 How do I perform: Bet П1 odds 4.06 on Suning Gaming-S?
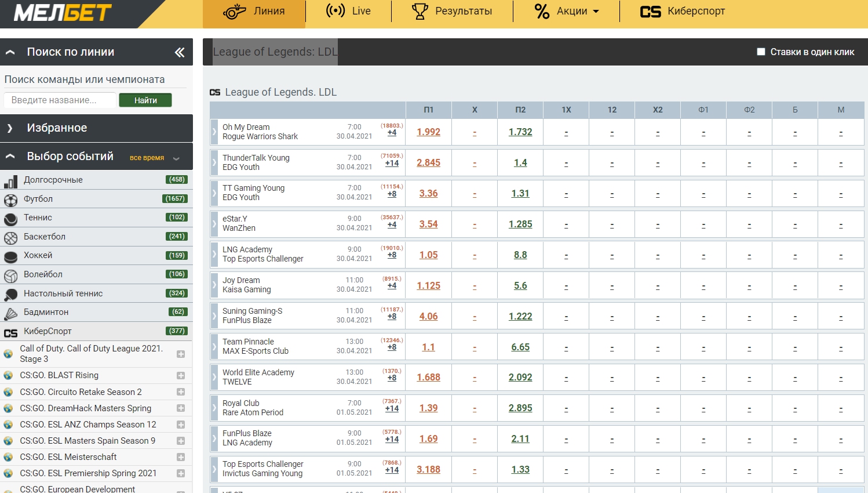click(x=429, y=317)
